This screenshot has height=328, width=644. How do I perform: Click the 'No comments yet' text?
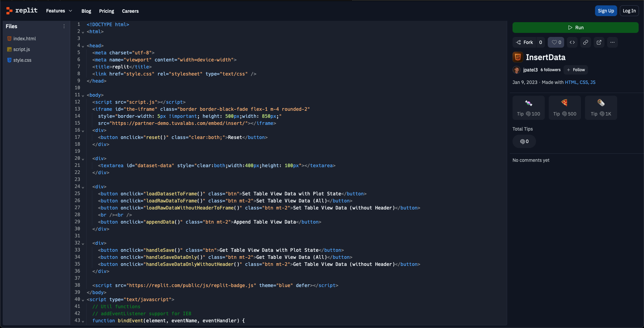tap(531, 160)
